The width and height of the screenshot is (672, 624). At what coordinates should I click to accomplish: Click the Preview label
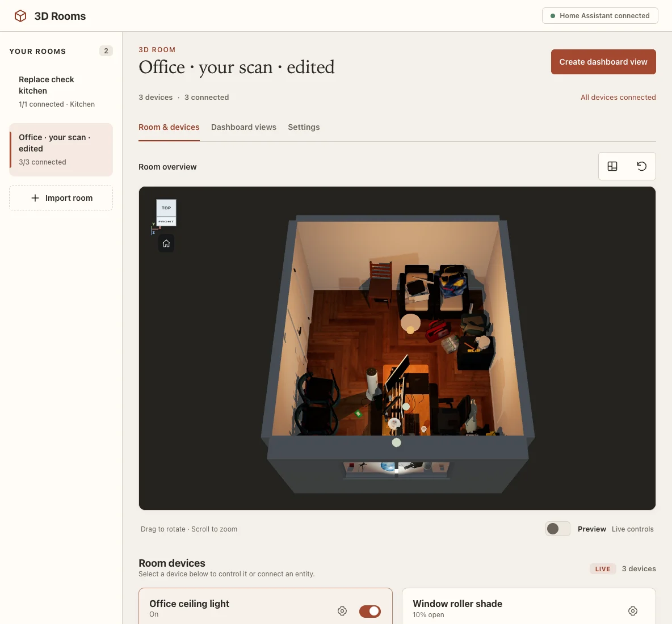591,529
